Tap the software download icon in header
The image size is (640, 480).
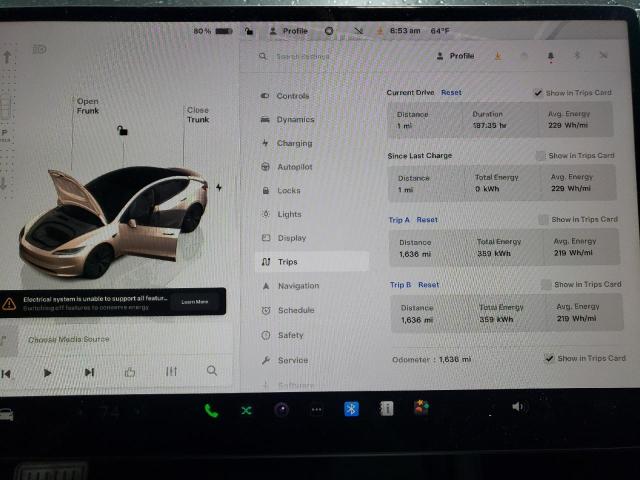[x=498, y=56]
